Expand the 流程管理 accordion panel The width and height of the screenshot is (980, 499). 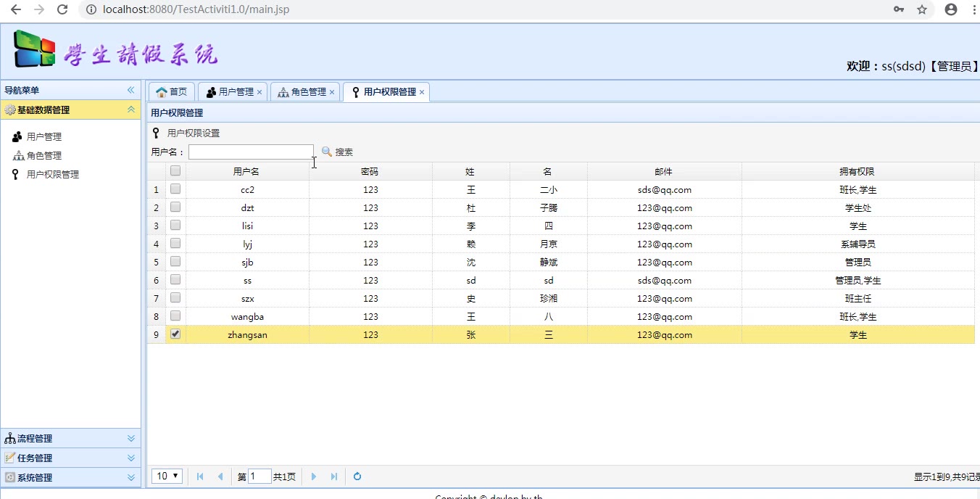pyautogui.click(x=70, y=439)
